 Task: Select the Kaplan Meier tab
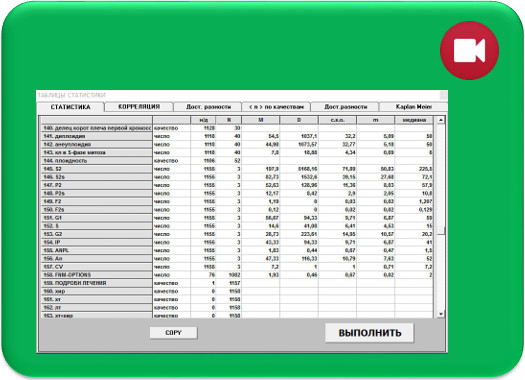(413, 107)
